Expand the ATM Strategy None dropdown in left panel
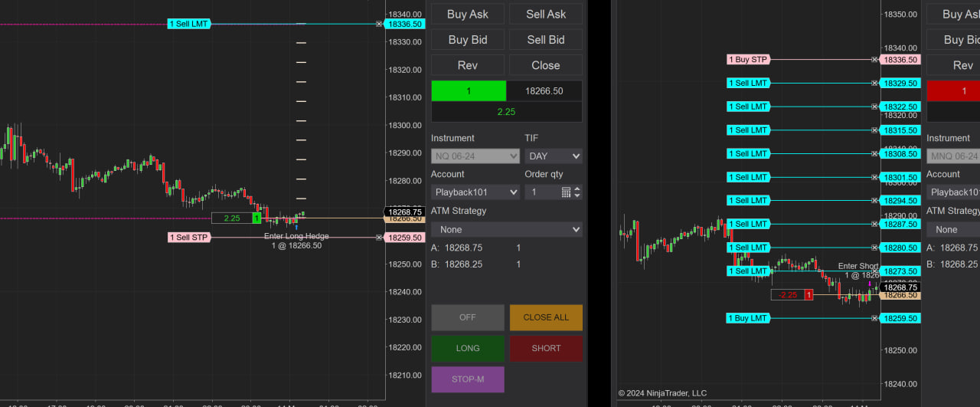 tap(507, 229)
